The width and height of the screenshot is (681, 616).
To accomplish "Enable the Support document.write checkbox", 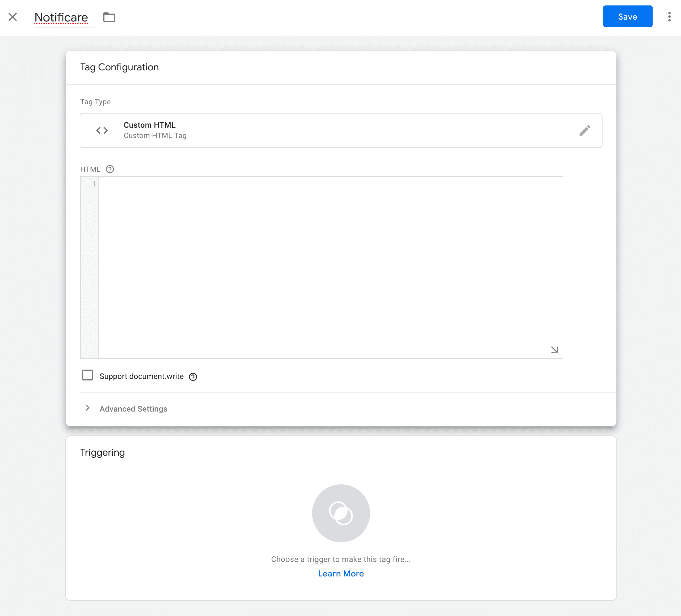I will coord(88,375).
